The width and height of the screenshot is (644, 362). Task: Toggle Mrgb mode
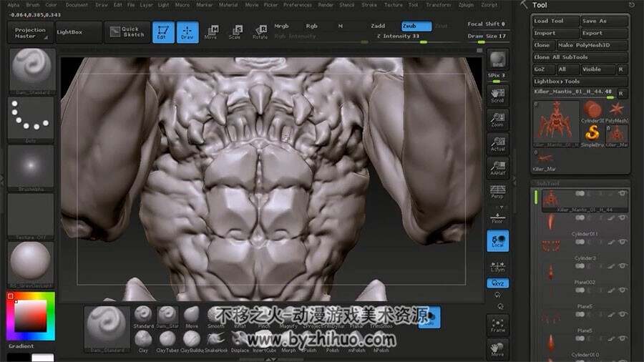(x=281, y=26)
